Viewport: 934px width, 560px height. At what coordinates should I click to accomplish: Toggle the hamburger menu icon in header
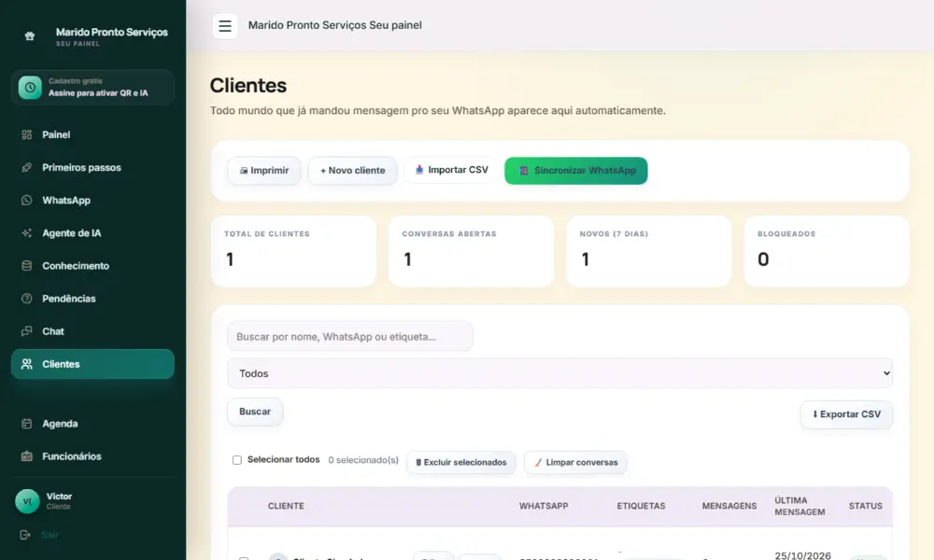coord(224,25)
